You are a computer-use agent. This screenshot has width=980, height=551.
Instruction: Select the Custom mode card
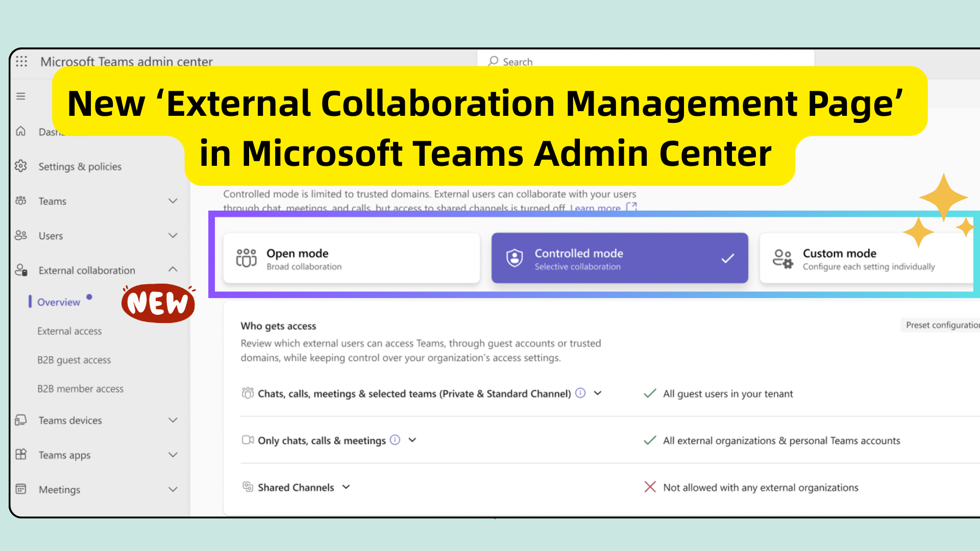tap(867, 258)
